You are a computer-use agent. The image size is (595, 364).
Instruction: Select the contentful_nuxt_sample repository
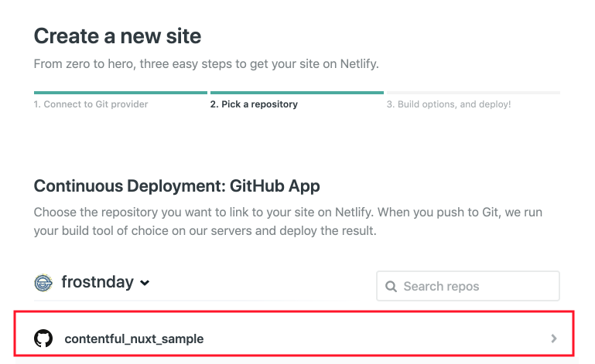click(x=294, y=334)
